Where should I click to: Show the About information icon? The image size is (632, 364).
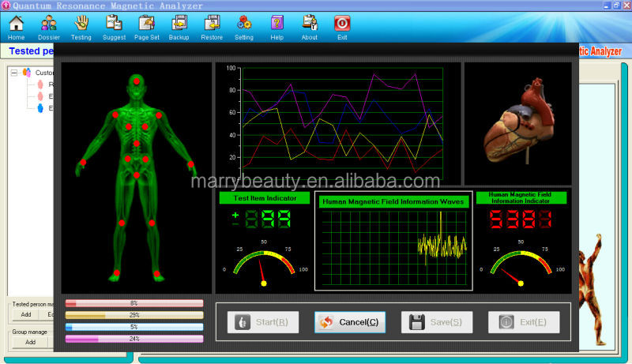tap(310, 26)
